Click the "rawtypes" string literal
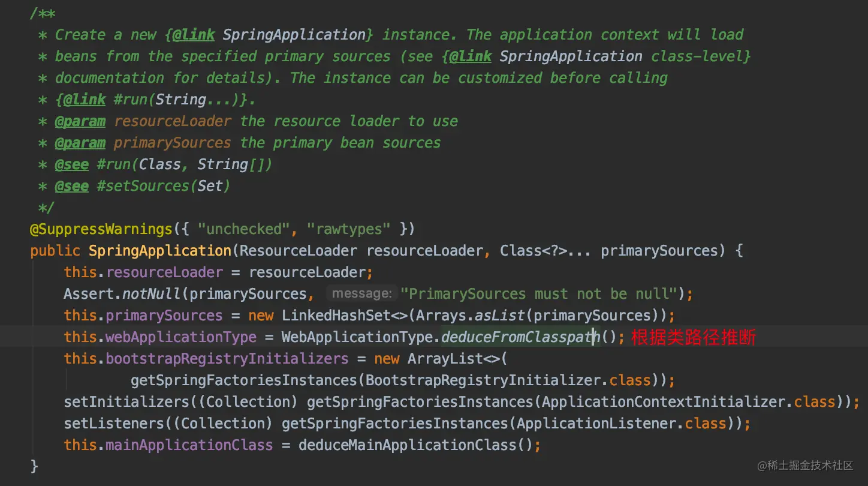Screen dimensions: 868x486 (x=349, y=229)
